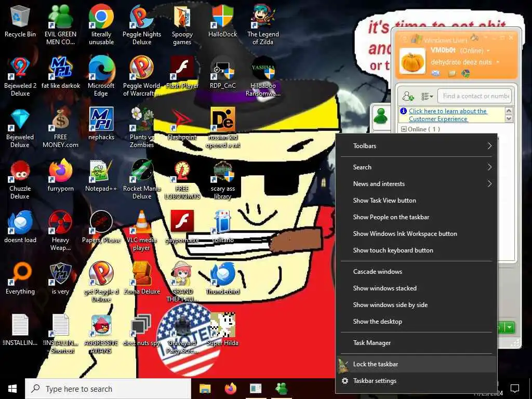Open the VLC media player shortcut
Screen dimensions: 532x399
(142, 231)
